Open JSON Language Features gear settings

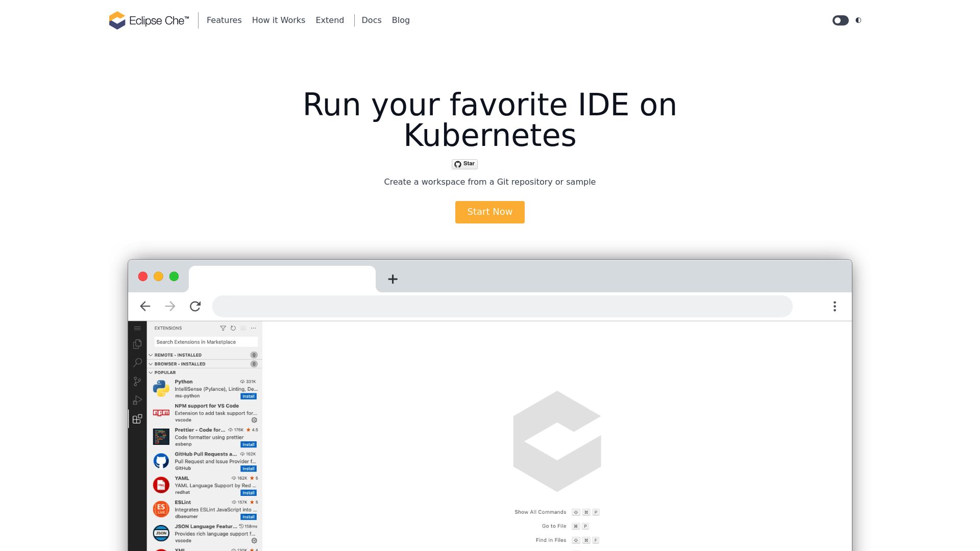(254, 541)
